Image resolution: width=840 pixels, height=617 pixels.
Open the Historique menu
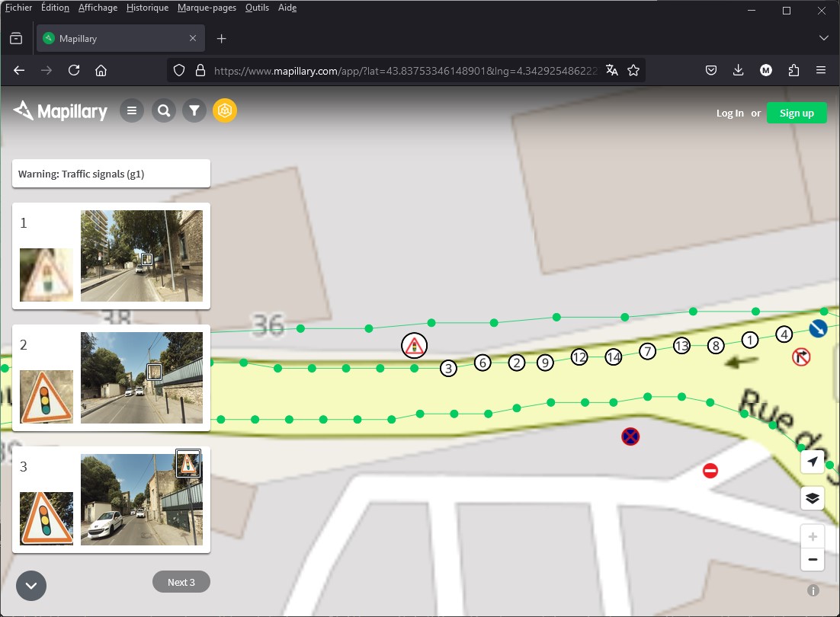[x=147, y=8]
